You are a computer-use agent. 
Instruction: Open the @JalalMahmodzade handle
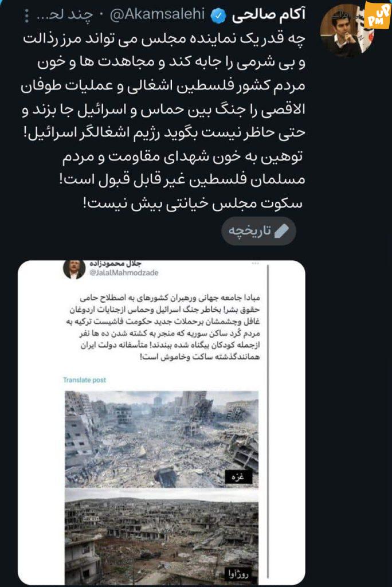coord(124,273)
